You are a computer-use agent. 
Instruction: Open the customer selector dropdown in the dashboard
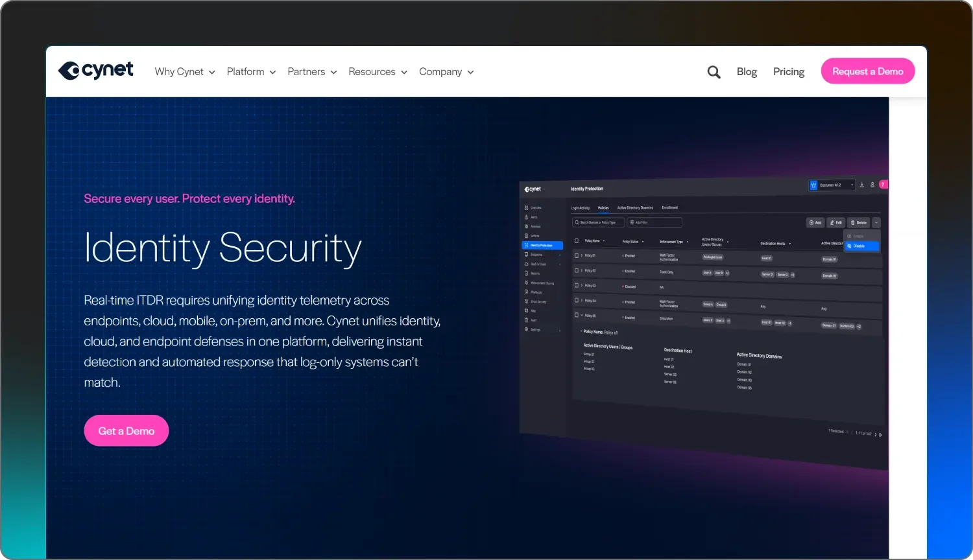[x=832, y=185]
